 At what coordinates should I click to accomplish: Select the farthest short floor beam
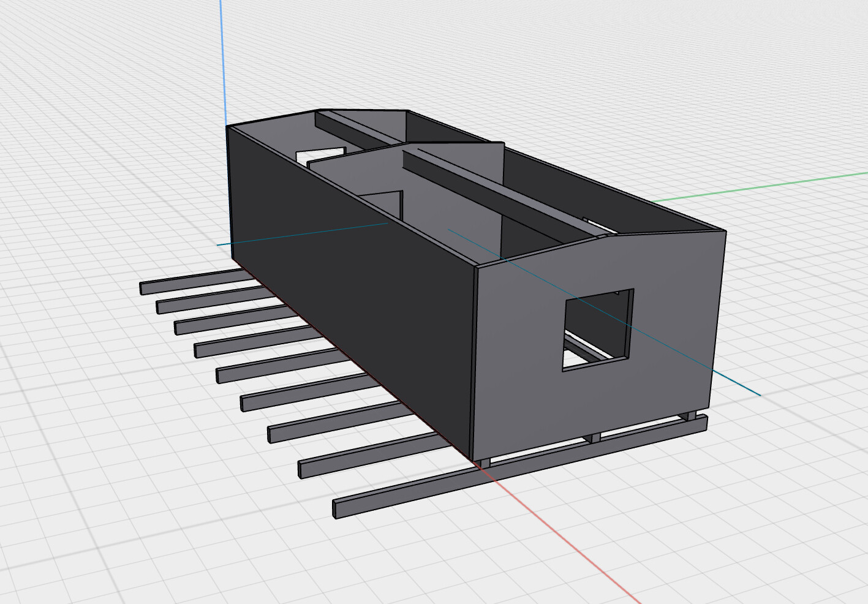(190, 284)
